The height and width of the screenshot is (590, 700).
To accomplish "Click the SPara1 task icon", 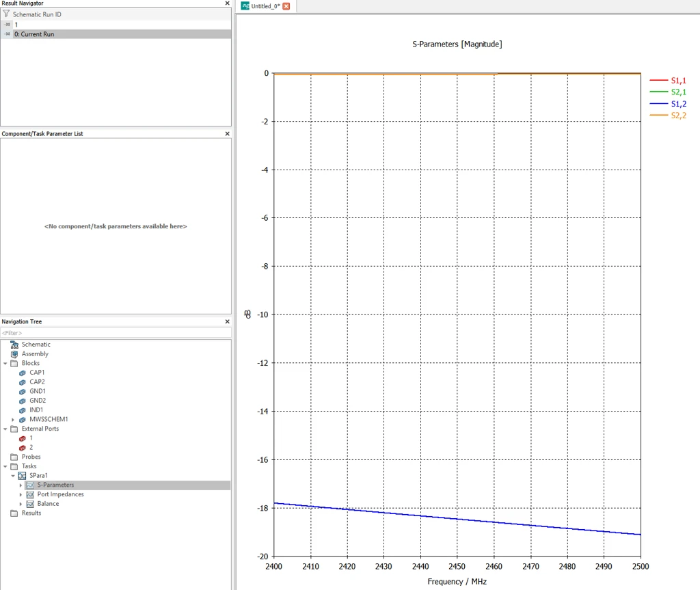I will point(22,476).
